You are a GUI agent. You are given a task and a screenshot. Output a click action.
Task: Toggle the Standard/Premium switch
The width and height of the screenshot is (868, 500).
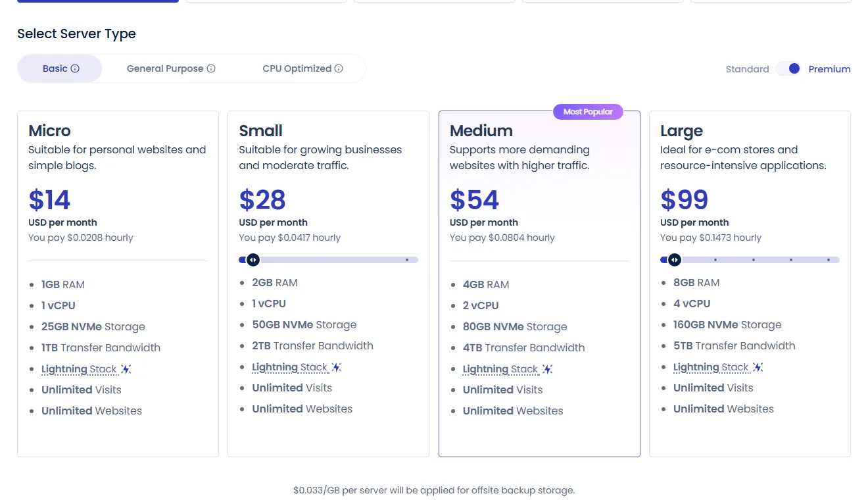pyautogui.click(x=788, y=68)
